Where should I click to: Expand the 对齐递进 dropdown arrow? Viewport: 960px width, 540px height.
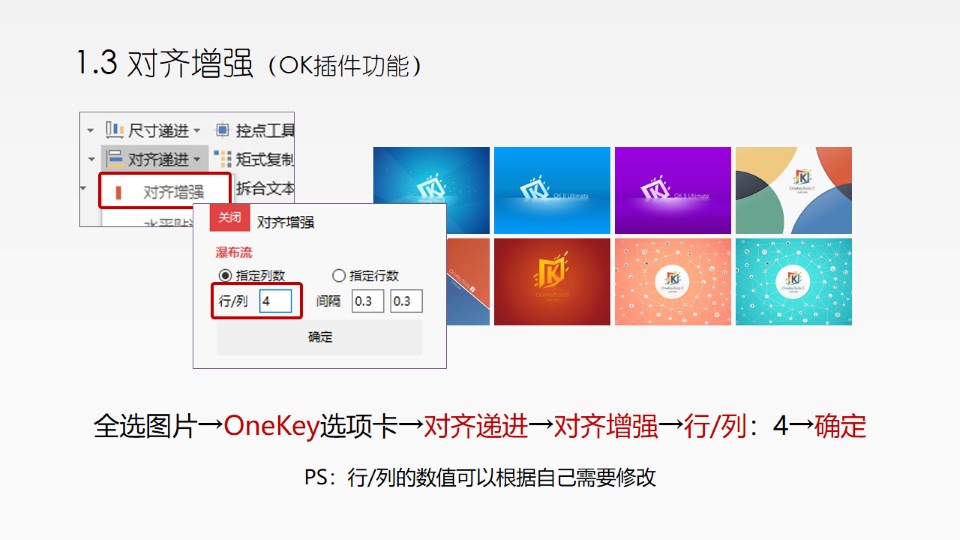pos(197,160)
